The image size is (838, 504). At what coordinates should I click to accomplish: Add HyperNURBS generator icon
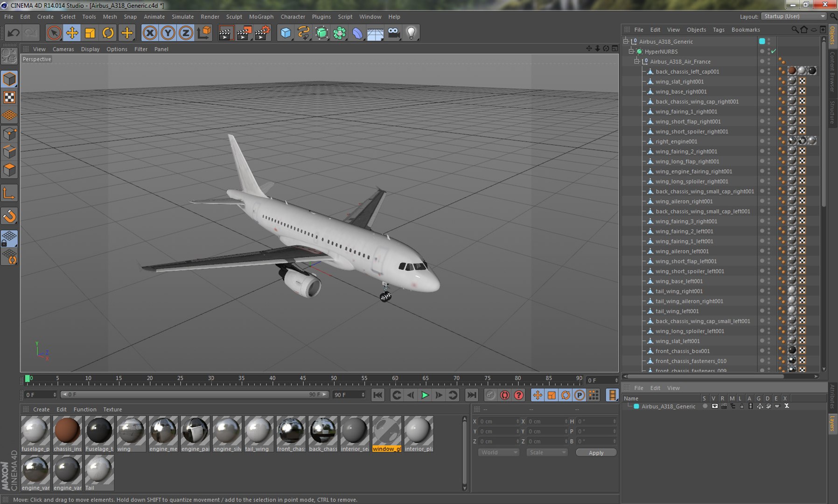coord(321,33)
